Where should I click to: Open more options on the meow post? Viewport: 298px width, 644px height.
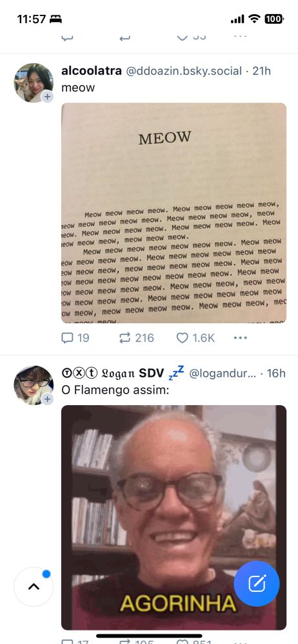coord(241,338)
